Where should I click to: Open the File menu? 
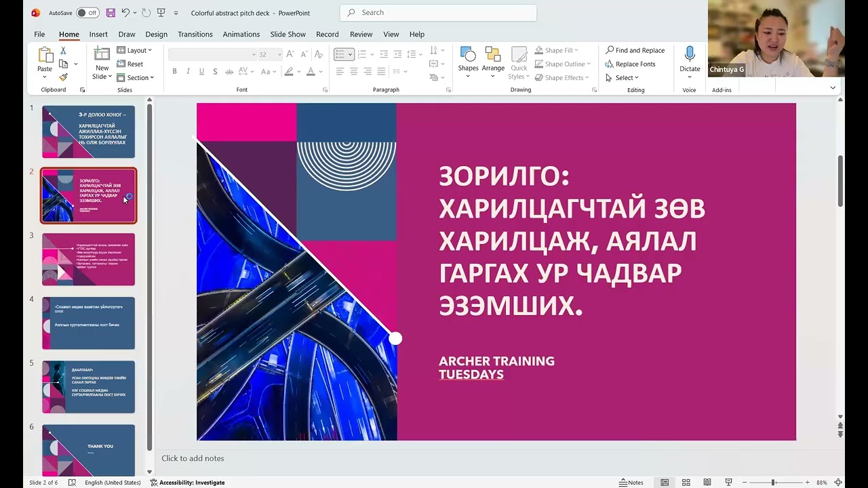[39, 34]
